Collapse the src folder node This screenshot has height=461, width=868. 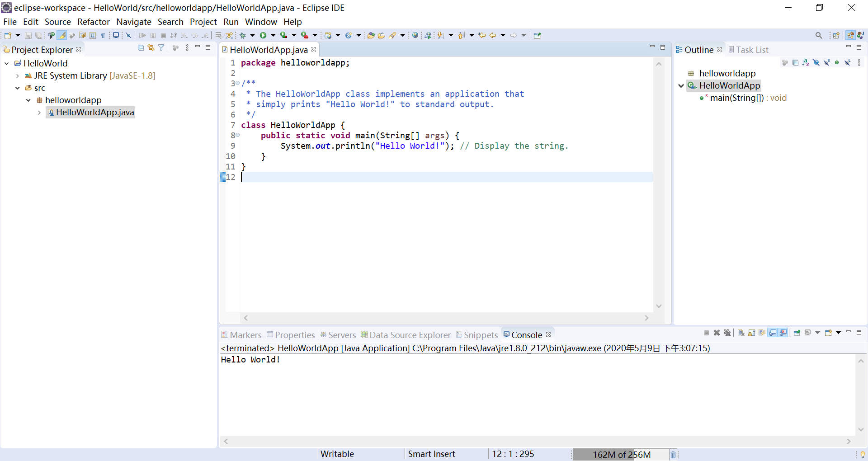point(18,88)
